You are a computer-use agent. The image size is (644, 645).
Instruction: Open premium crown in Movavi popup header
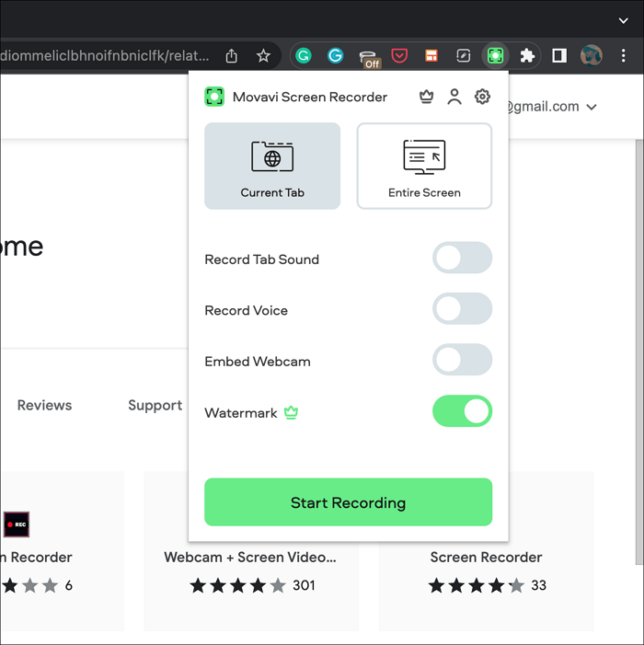427,97
